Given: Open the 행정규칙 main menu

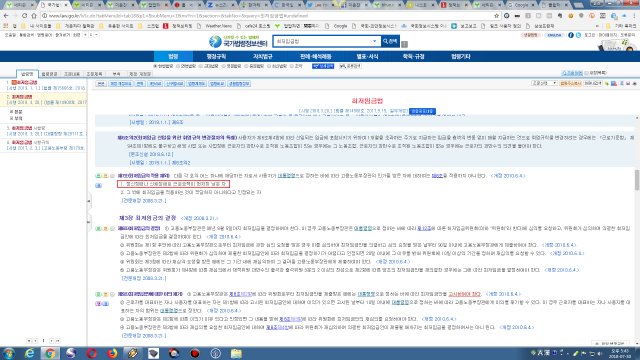Looking at the screenshot, I should (216, 56).
